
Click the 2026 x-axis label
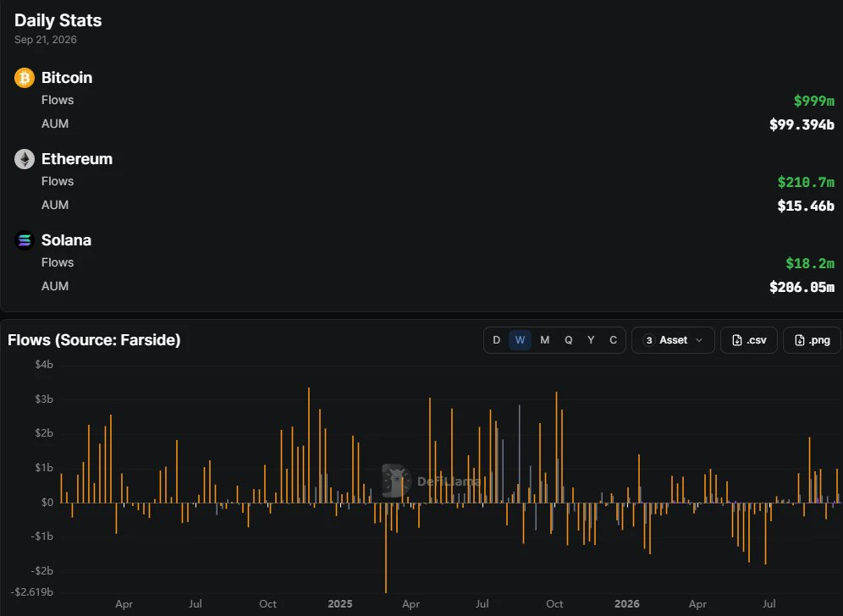click(627, 604)
